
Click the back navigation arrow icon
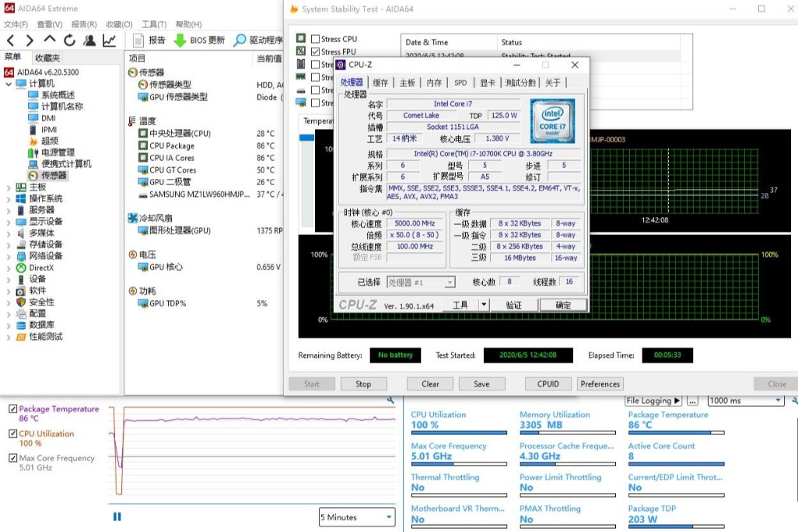click(11, 40)
